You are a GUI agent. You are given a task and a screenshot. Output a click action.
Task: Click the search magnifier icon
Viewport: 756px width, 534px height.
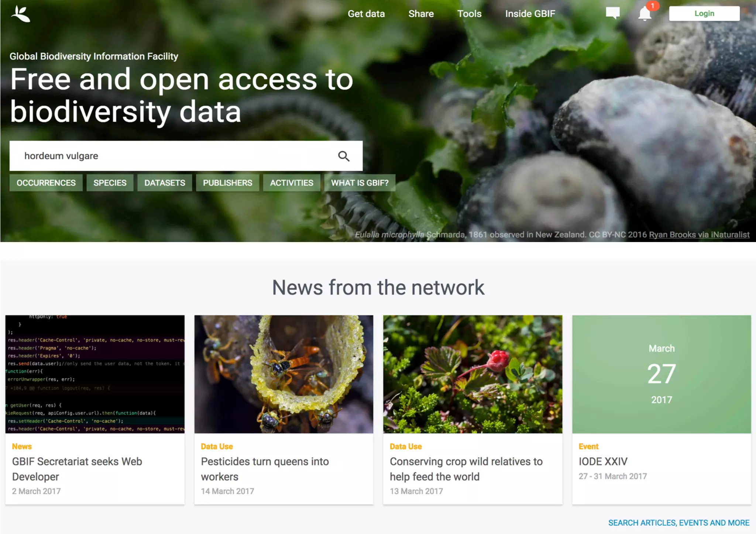click(344, 156)
